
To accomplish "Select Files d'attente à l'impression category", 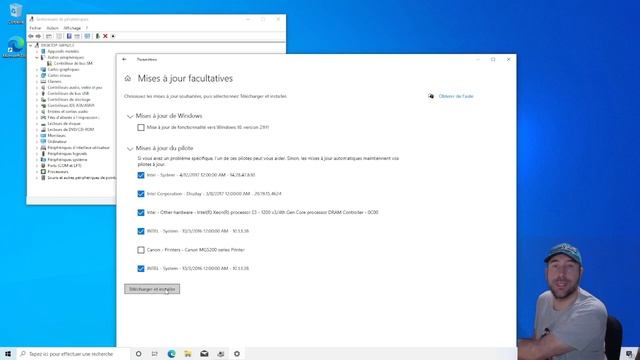I will tap(73, 118).
